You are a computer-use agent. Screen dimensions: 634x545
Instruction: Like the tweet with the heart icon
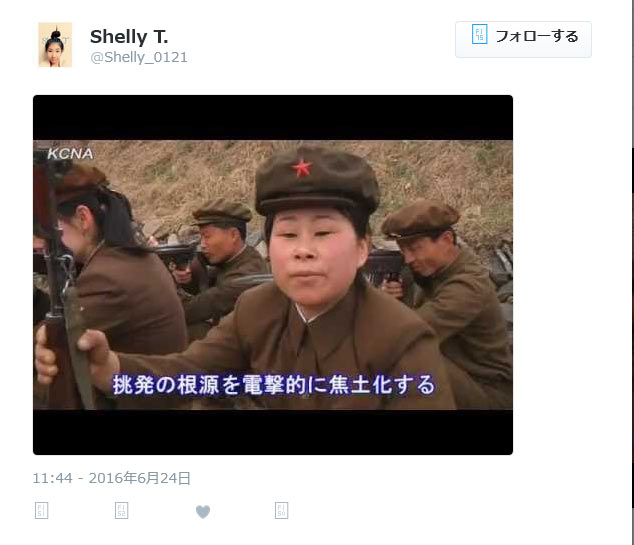203,511
